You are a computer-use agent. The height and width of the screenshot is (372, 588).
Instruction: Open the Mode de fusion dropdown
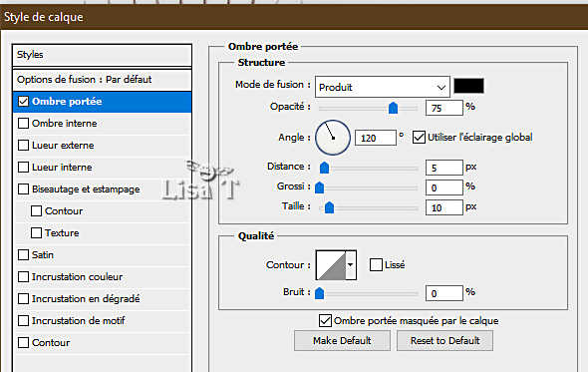382,87
